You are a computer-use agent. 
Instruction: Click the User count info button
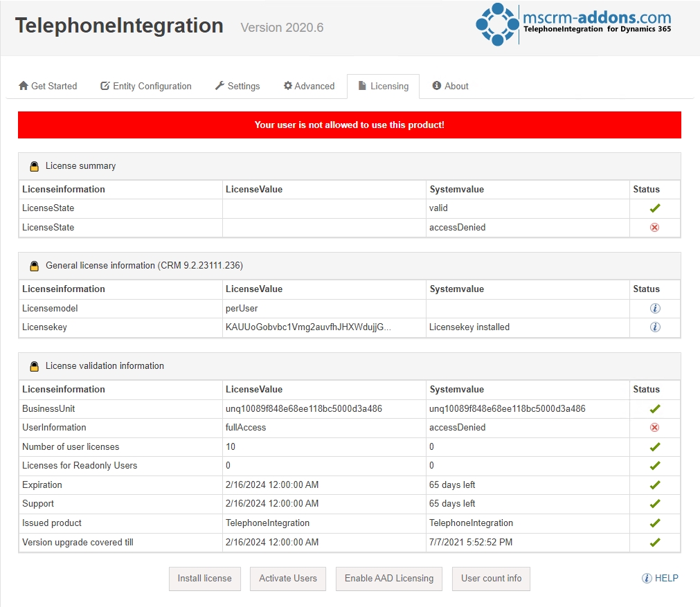pyautogui.click(x=491, y=579)
